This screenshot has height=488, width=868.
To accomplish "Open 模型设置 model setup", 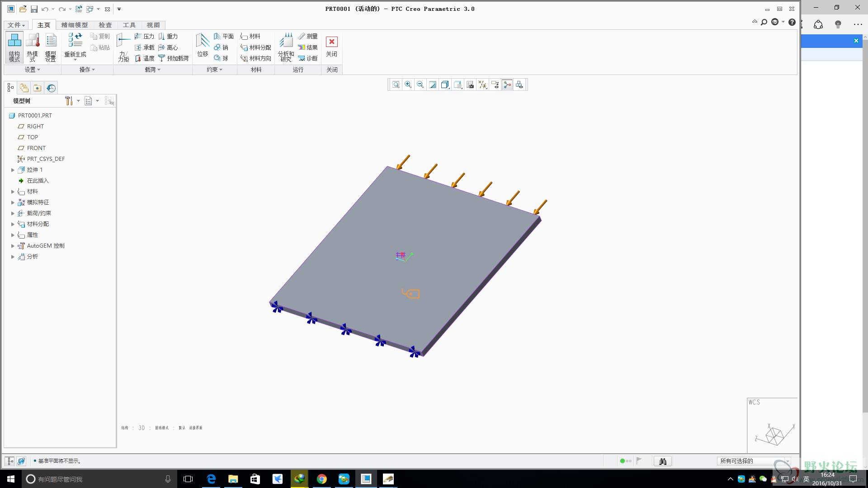I will coord(51,47).
